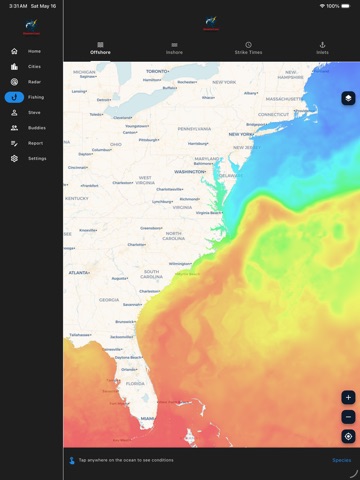Viewport: 360px width, 480px height.
Task: Click the Steve label in sidebar
Action: (34, 113)
